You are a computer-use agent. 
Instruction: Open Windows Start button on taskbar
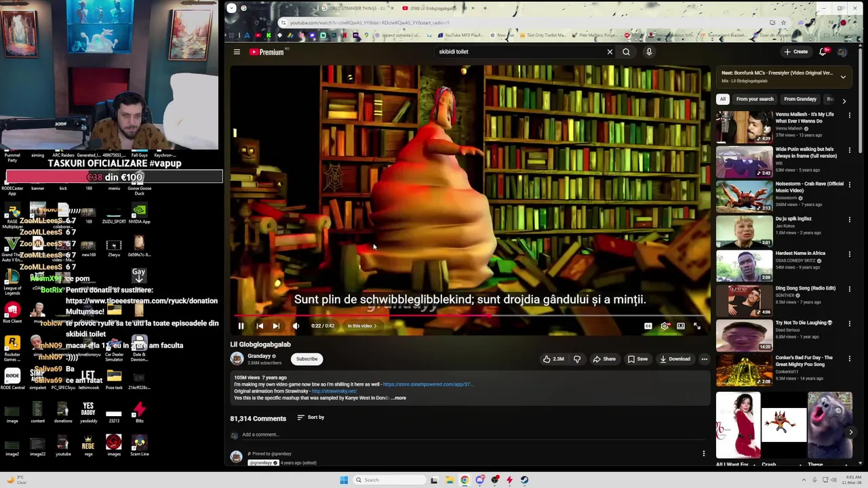coord(344,480)
